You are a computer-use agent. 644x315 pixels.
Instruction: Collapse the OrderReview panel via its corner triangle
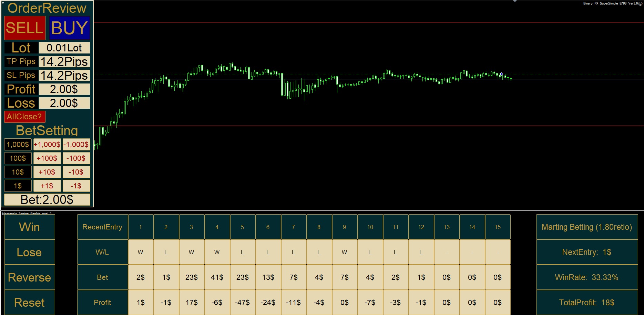coord(2,2)
